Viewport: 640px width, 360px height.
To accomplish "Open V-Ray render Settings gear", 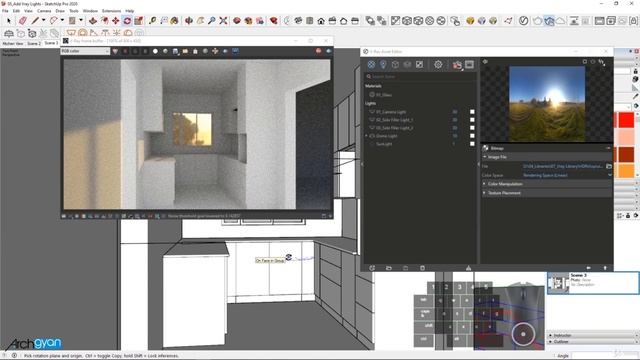I will [x=438, y=64].
